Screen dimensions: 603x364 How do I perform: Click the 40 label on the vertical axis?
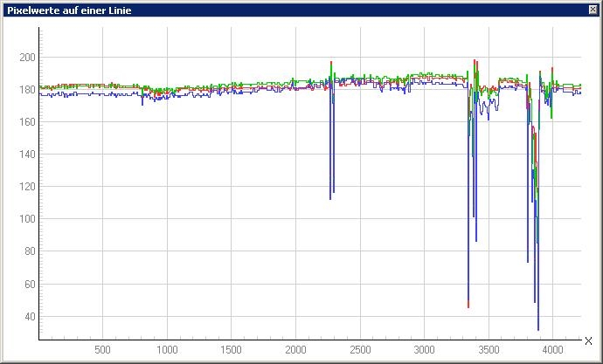click(x=29, y=317)
